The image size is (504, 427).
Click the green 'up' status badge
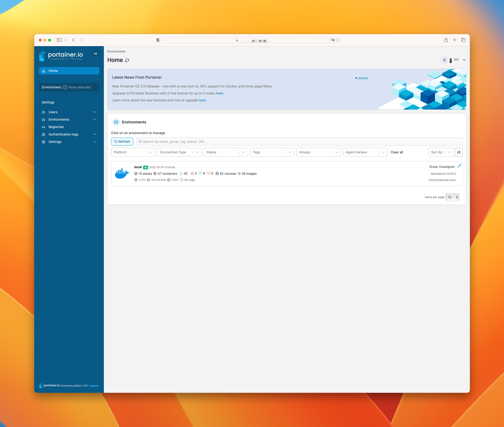point(145,168)
